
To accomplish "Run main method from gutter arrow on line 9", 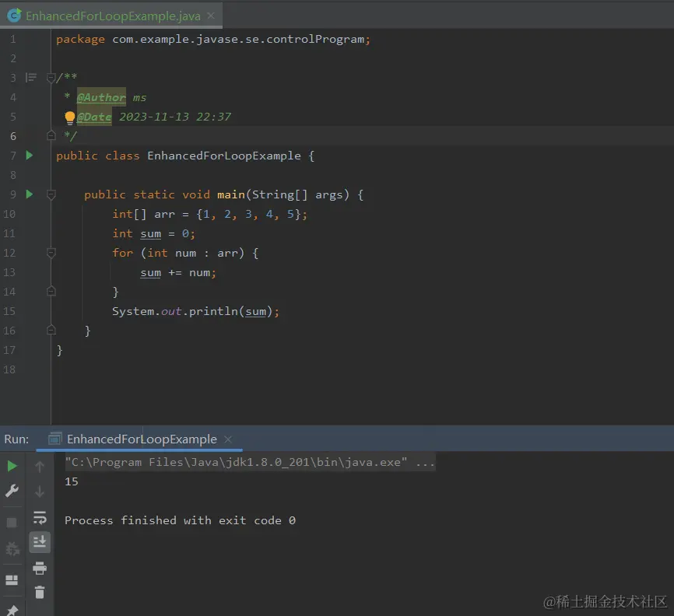I will click(30, 194).
